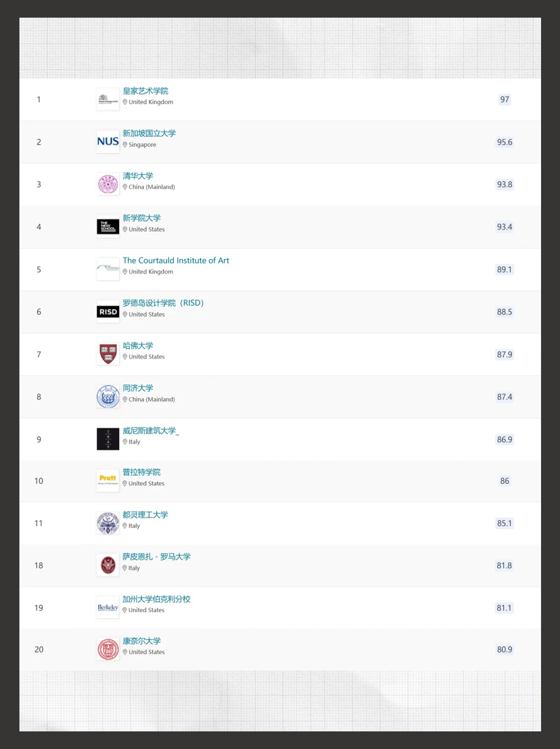
Task: Click the location pin beside Singapore
Action: (x=125, y=145)
